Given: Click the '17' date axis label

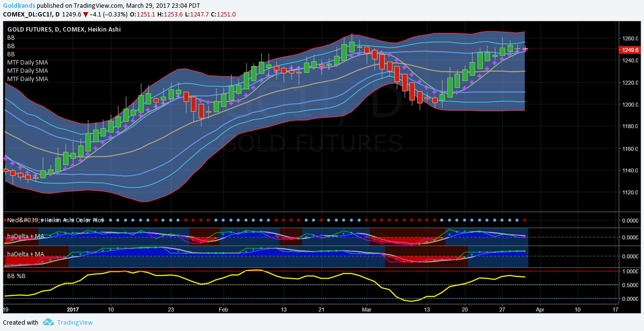Looking at the screenshot, I should (615, 309).
